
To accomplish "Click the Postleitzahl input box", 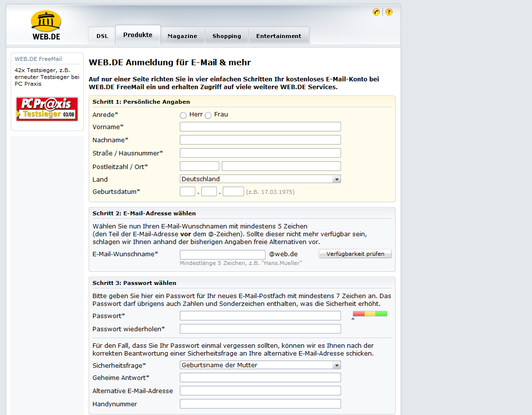I will [200, 166].
